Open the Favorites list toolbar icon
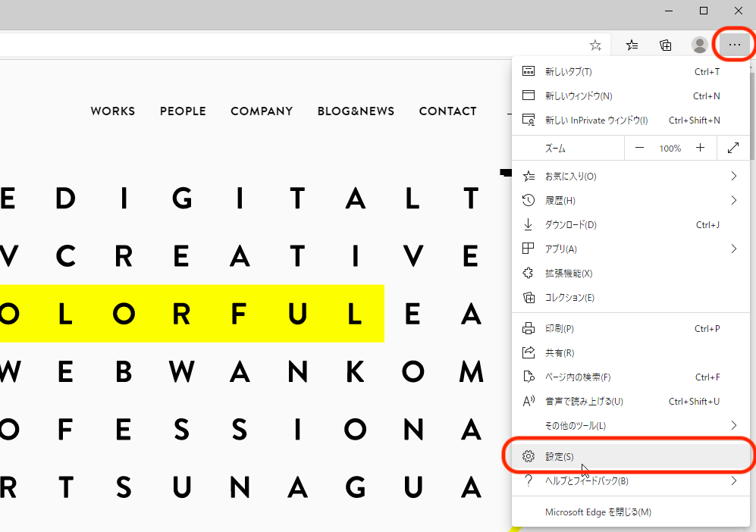Screen dimensions: 756x532 point(632,45)
